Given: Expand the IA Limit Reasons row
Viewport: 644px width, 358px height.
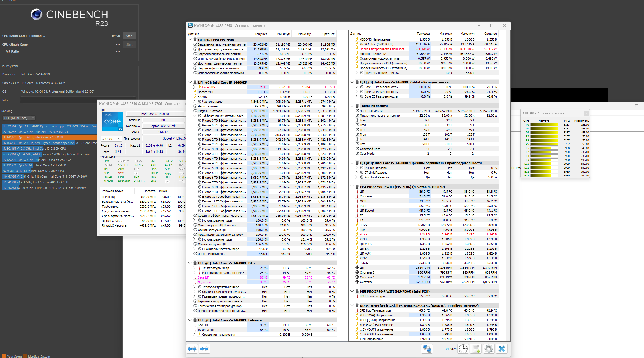Looking at the screenshot, I should (x=356, y=168).
